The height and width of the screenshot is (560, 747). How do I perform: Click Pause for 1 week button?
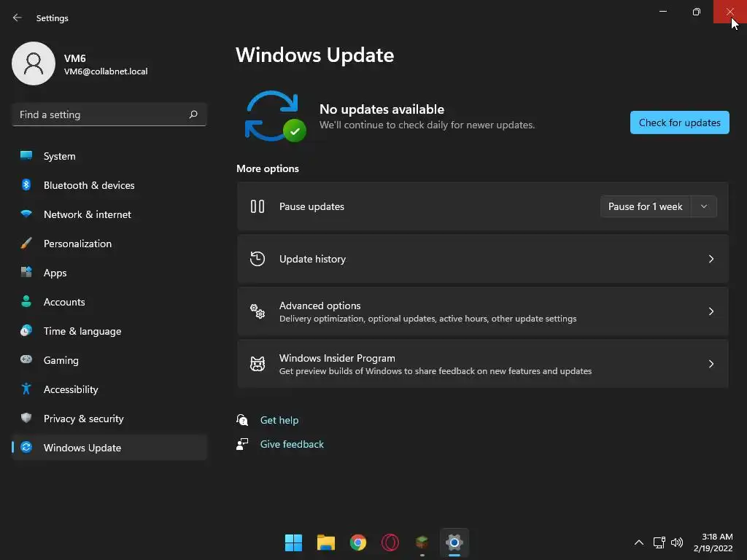[646, 206]
